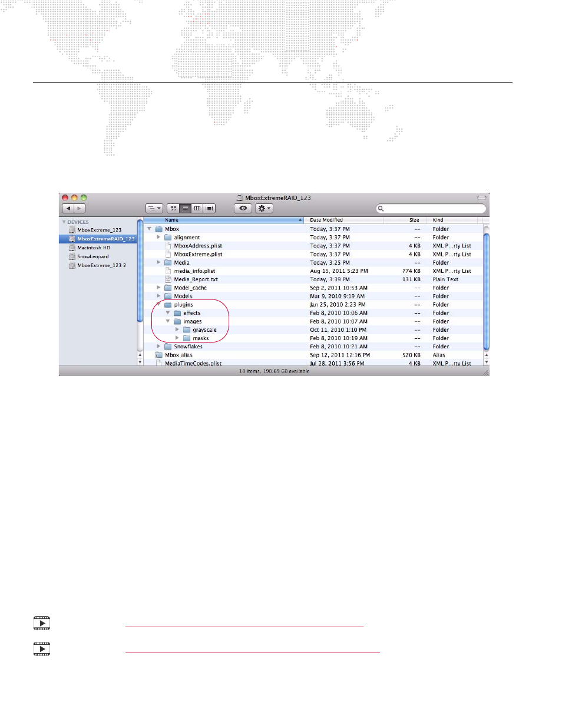
Task: Click the "Alias" kind entry
Action: coord(439,355)
